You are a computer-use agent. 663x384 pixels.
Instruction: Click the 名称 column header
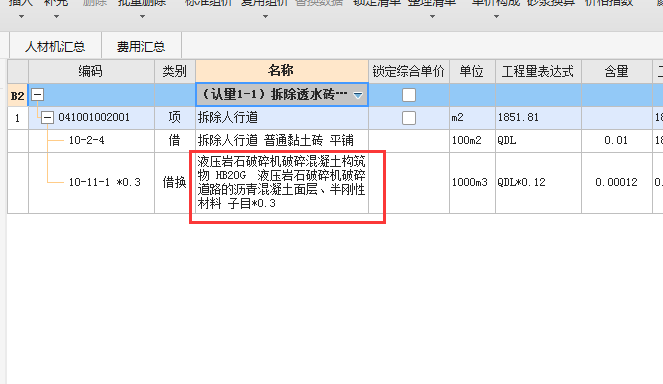[x=282, y=71]
